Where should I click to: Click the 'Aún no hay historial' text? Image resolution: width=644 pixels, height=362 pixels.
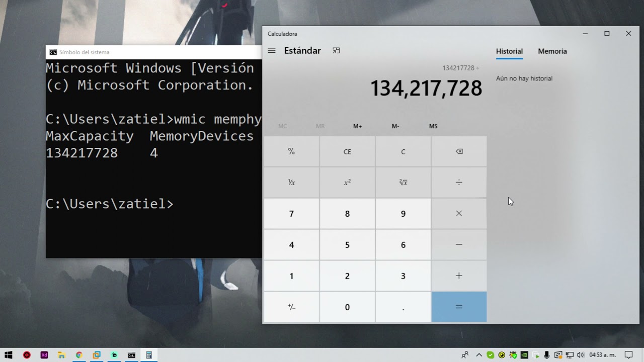pyautogui.click(x=524, y=78)
